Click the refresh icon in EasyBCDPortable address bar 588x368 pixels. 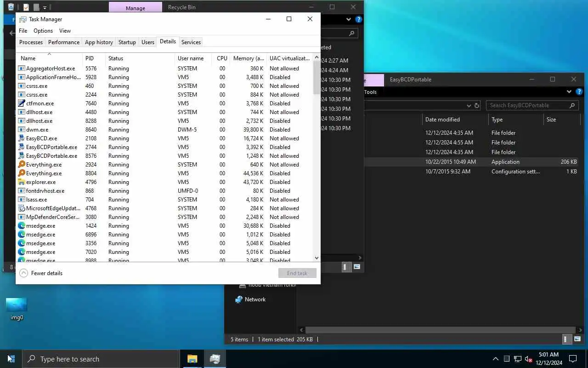coord(477,105)
